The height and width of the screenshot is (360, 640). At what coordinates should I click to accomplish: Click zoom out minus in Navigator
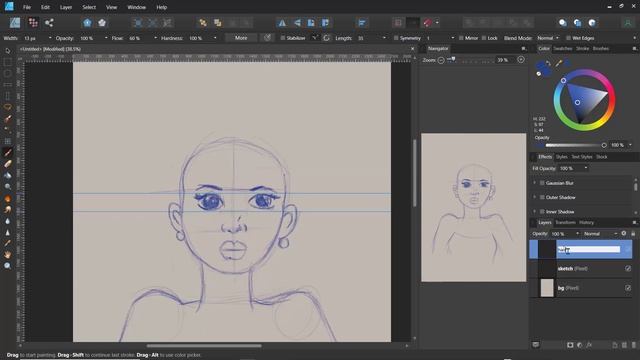click(441, 60)
